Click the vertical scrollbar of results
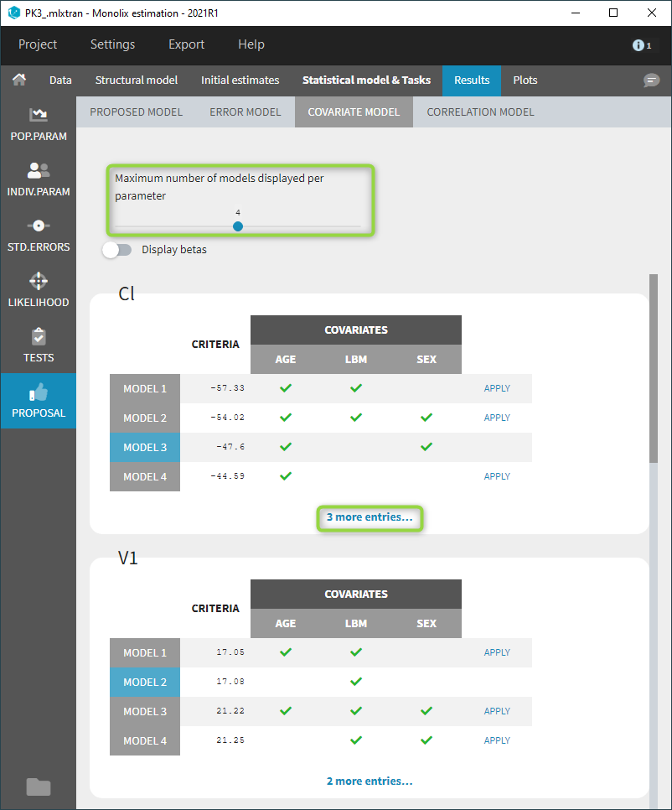This screenshot has width=672, height=810. coord(654,369)
